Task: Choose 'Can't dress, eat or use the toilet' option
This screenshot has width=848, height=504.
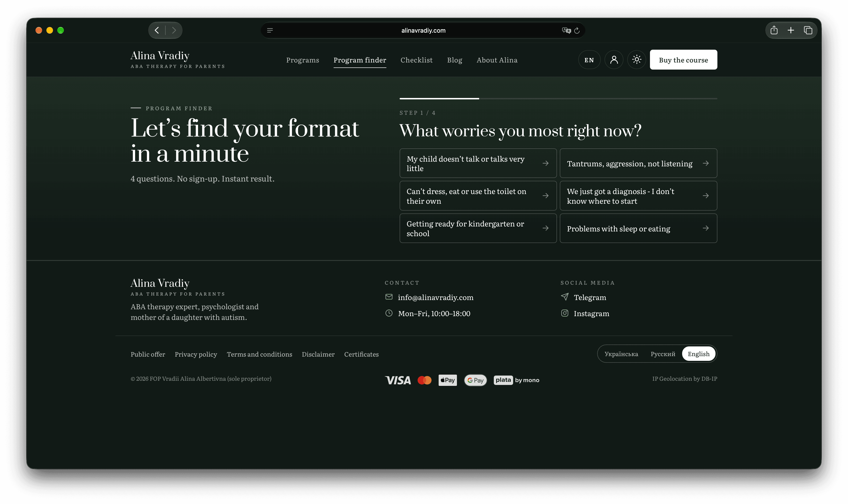Action: click(478, 196)
